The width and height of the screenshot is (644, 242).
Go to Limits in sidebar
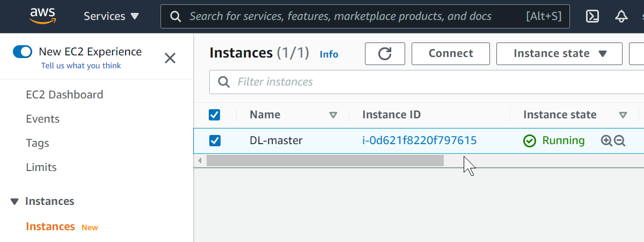[41, 167]
